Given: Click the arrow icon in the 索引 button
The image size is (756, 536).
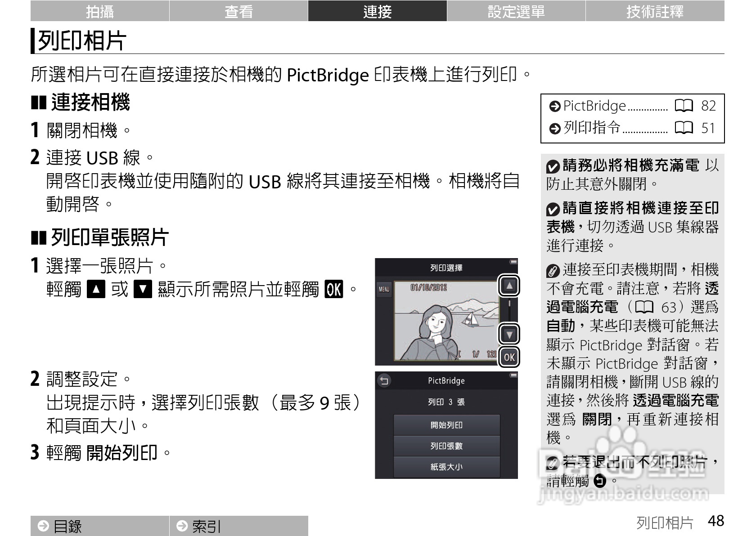Looking at the screenshot, I should (x=182, y=526).
